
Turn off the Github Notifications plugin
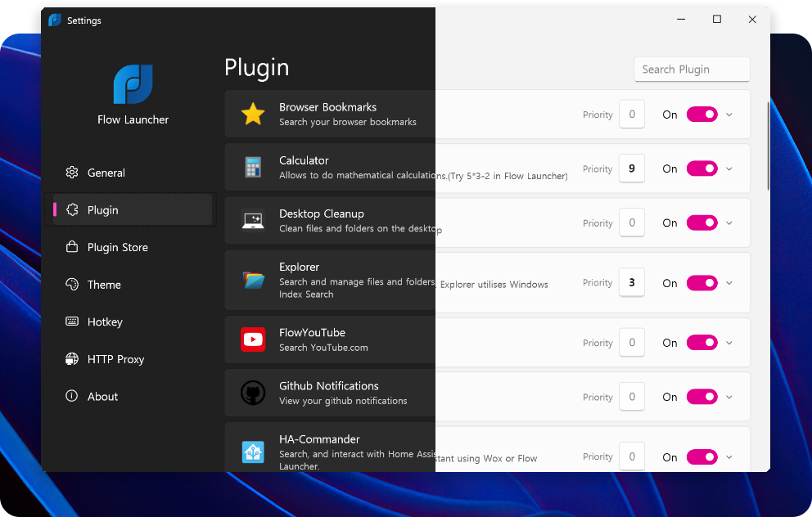[x=701, y=396]
